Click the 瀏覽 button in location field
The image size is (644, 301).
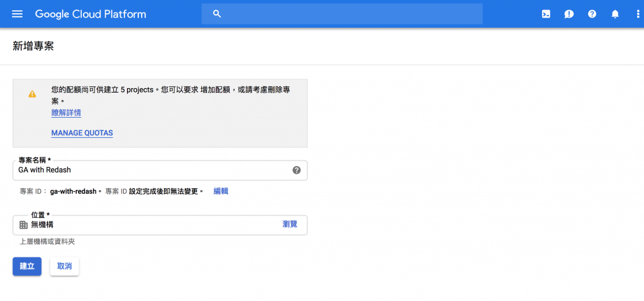click(x=290, y=225)
